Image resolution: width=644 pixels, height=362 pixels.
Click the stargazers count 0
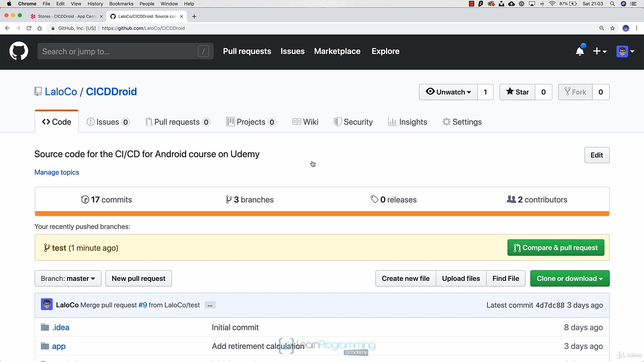coord(543,92)
